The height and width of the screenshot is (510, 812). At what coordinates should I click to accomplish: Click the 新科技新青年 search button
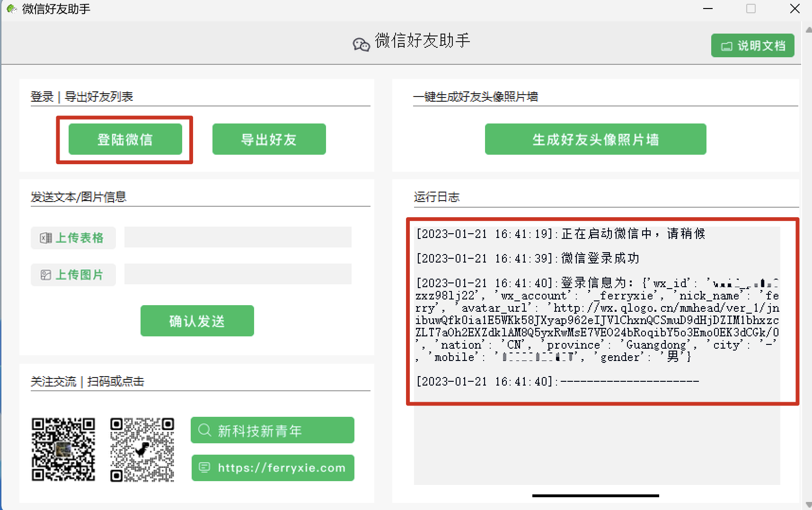(x=272, y=430)
